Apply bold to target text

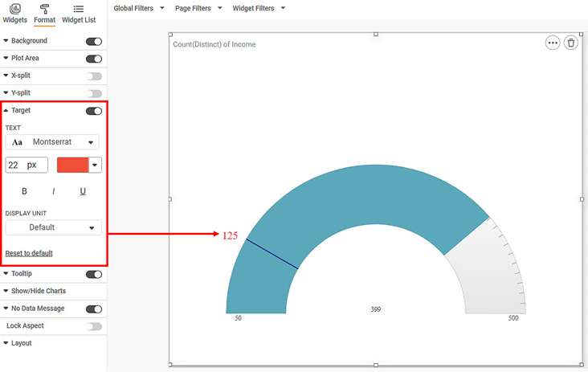coord(24,191)
